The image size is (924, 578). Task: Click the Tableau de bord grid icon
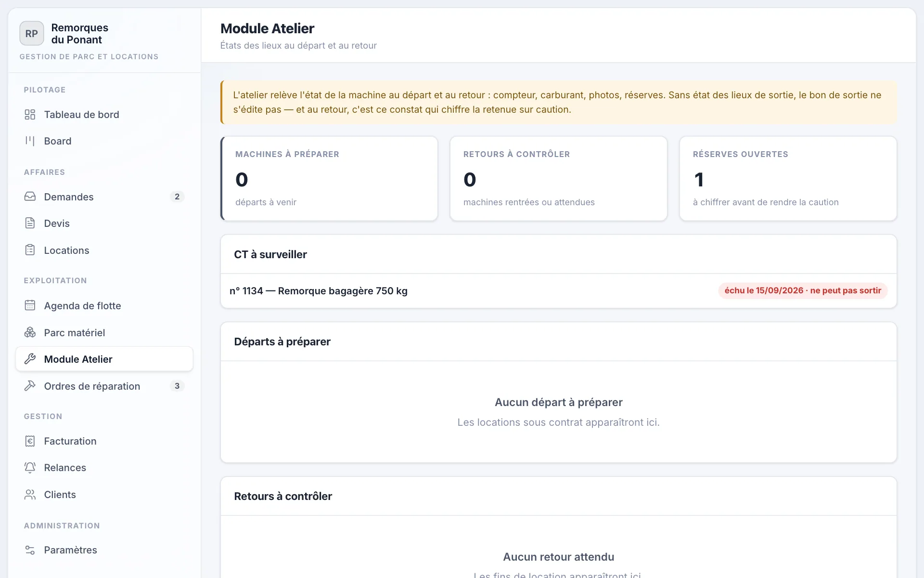coord(30,115)
